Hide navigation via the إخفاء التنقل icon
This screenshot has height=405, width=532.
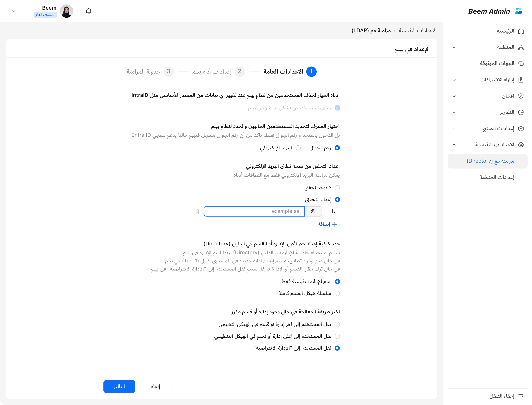coord(521,396)
